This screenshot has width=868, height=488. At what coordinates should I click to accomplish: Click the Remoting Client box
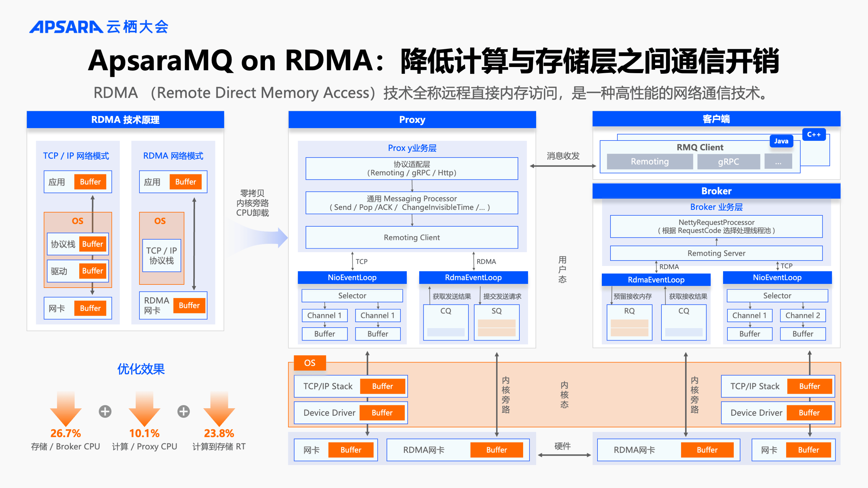(411, 237)
